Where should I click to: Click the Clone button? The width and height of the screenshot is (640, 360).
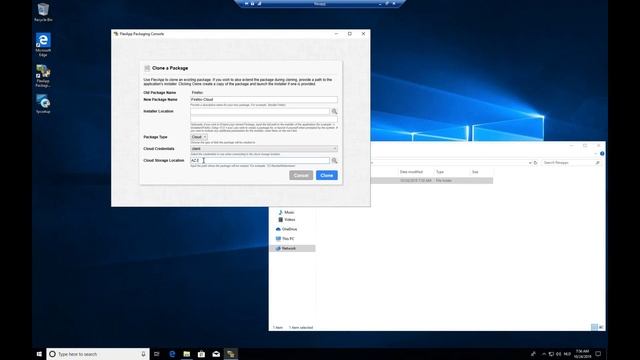coord(327,175)
